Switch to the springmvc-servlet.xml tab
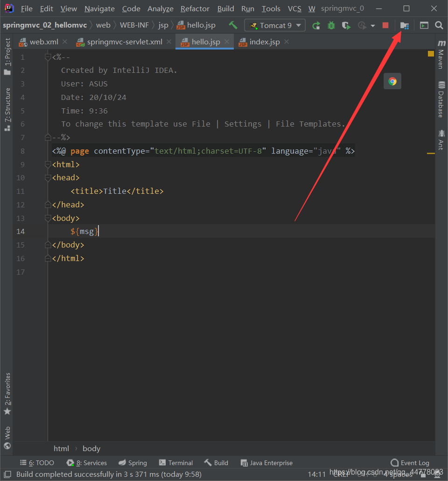Viewport: 448px width, 481px height. point(125,42)
